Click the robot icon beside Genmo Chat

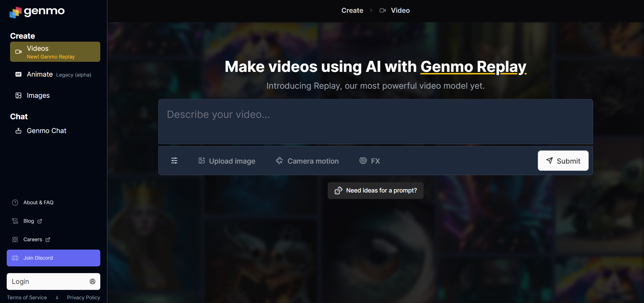point(18,131)
